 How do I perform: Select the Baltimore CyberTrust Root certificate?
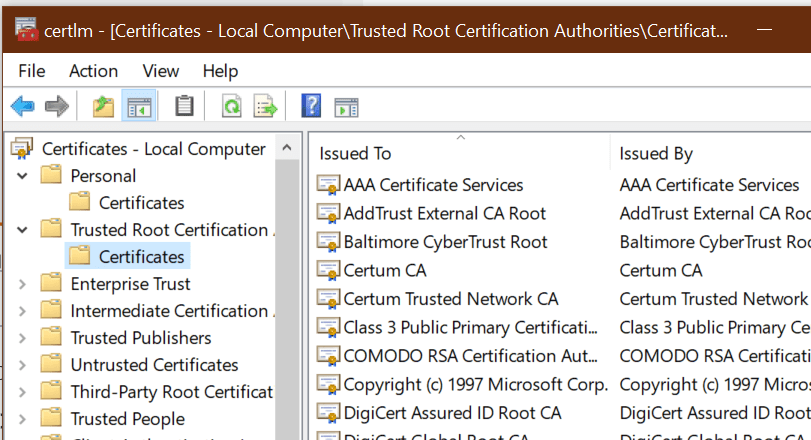click(445, 242)
